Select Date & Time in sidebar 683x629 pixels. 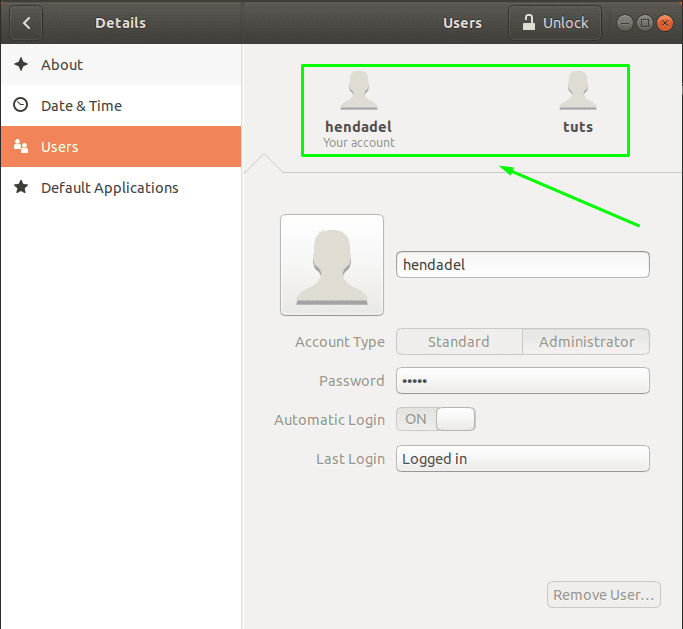pos(121,106)
